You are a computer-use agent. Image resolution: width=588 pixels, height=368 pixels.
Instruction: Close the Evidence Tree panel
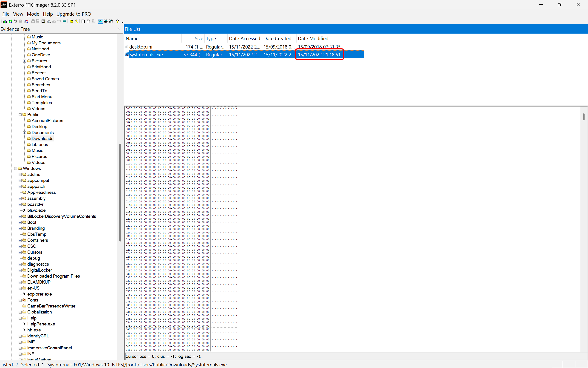[x=119, y=29]
